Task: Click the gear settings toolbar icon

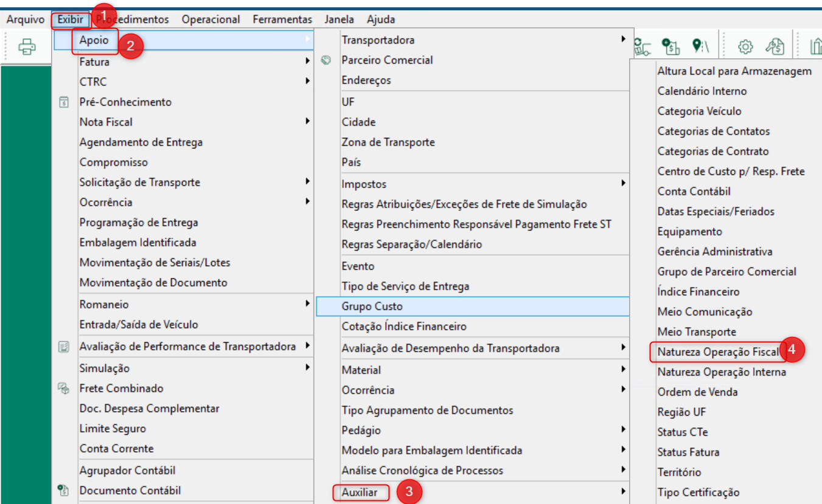Action: tap(745, 46)
